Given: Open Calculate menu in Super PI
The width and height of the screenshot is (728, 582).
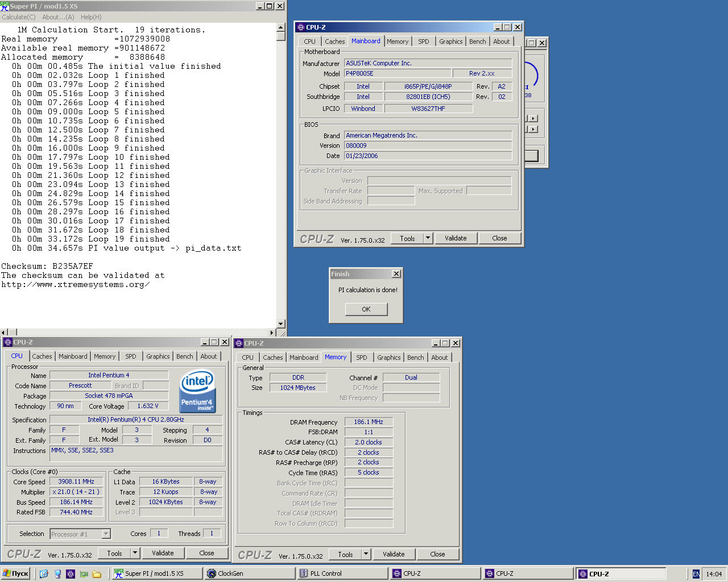Looking at the screenshot, I should click(x=19, y=17).
